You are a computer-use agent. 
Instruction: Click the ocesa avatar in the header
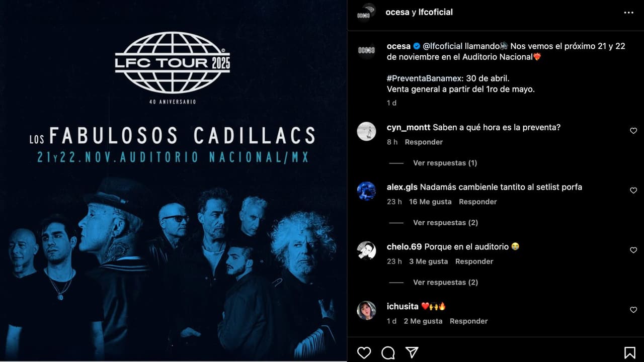[x=366, y=13]
